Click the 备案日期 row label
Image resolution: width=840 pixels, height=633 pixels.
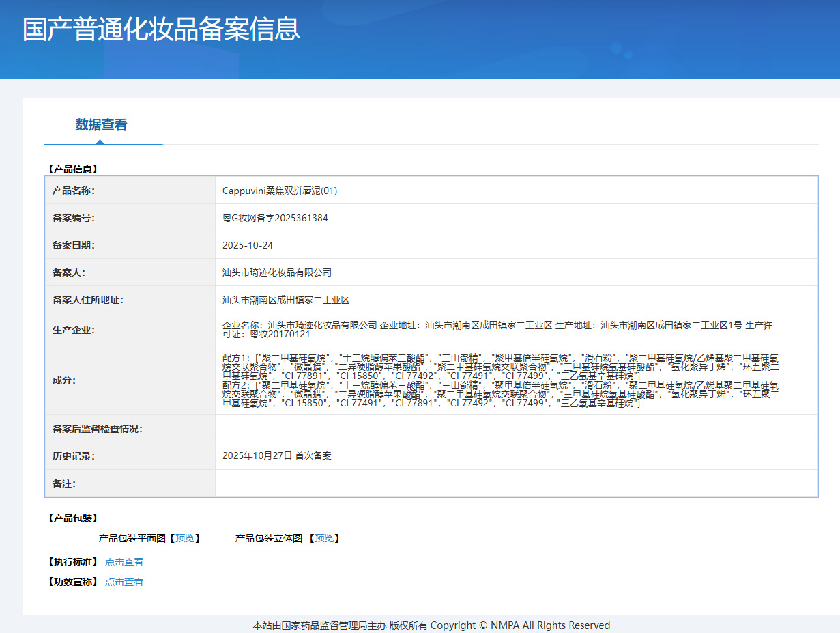point(74,245)
